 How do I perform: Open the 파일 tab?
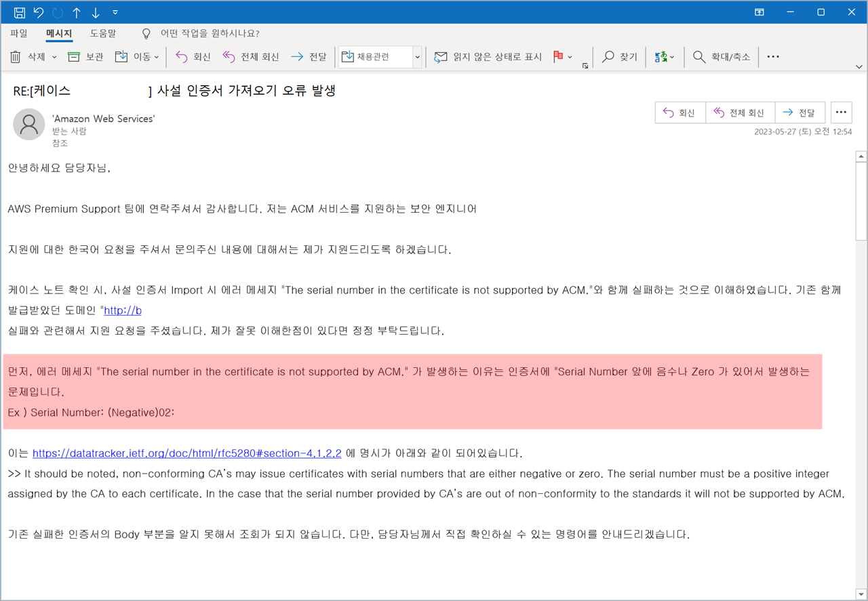[x=19, y=33]
